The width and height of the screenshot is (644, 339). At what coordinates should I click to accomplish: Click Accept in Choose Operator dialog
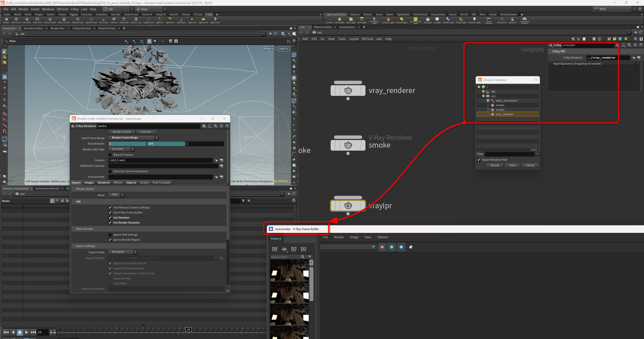[495, 165]
